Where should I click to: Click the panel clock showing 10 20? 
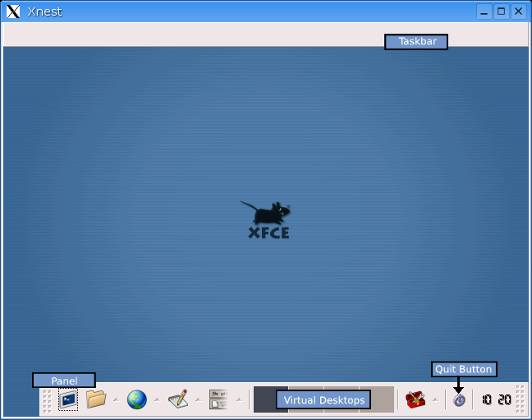[497, 399]
